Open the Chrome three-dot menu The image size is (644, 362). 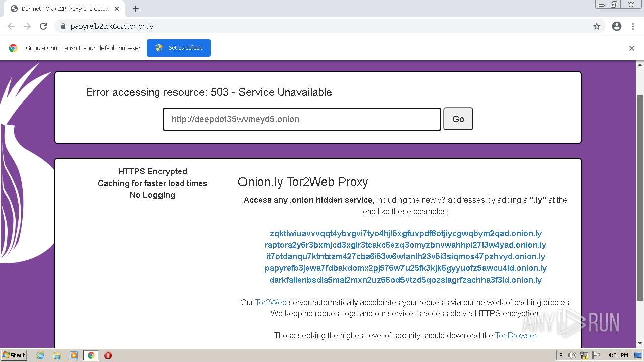pos(633,26)
